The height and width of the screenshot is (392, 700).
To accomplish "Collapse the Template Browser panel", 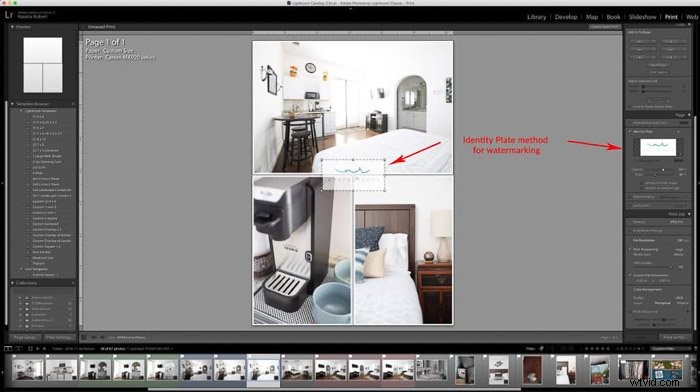I will tap(12, 104).
